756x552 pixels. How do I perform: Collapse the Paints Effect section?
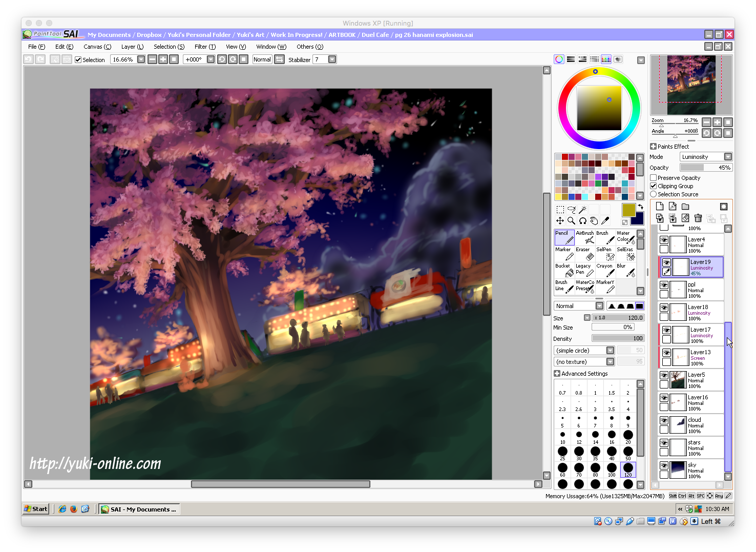click(x=653, y=147)
